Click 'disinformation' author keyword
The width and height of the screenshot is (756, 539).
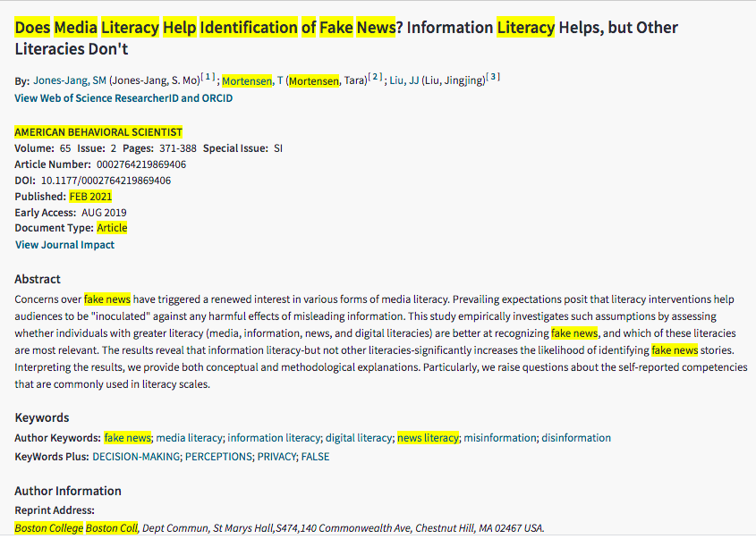[576, 438]
